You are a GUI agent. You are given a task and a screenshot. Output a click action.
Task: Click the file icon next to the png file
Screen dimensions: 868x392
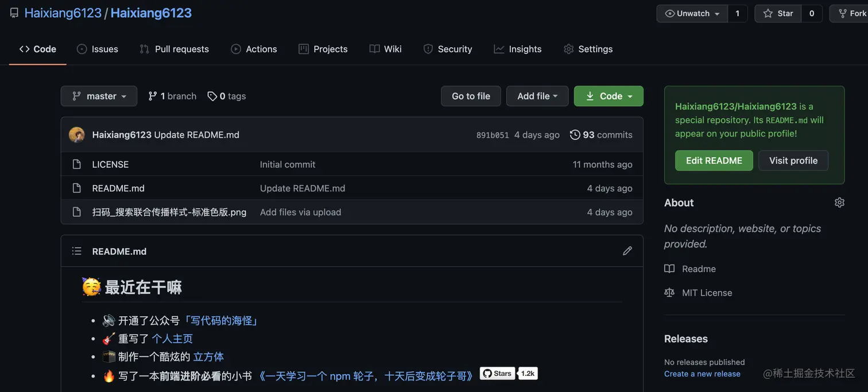pyautogui.click(x=76, y=212)
